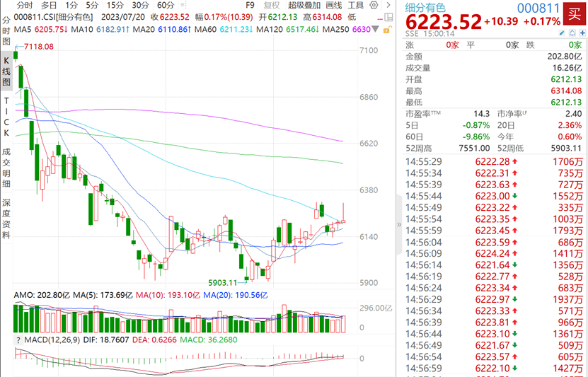Click the MA250 indicator label

pos(347,29)
